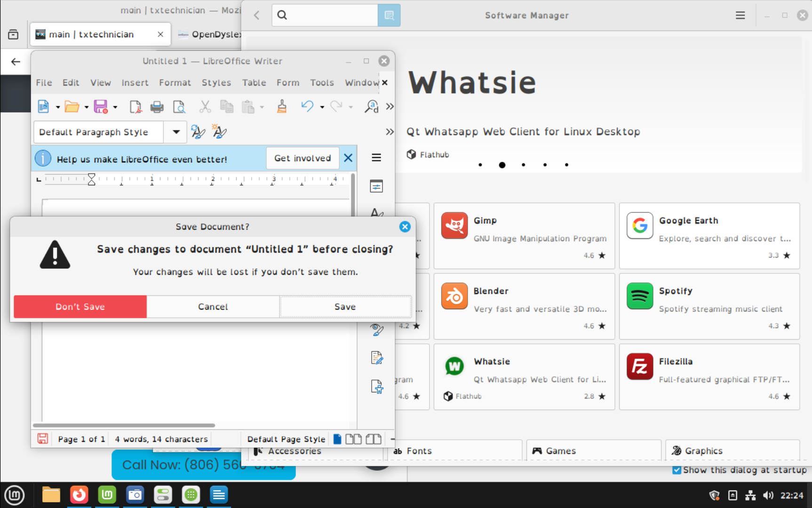Select book view icon in status bar
This screenshot has width=812, height=508.
(374, 439)
